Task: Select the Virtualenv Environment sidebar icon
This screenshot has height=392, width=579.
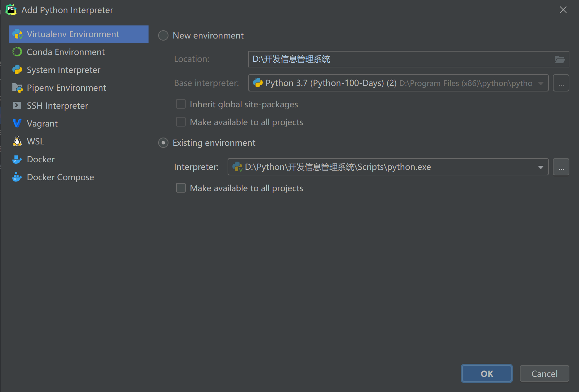Action: pos(17,34)
